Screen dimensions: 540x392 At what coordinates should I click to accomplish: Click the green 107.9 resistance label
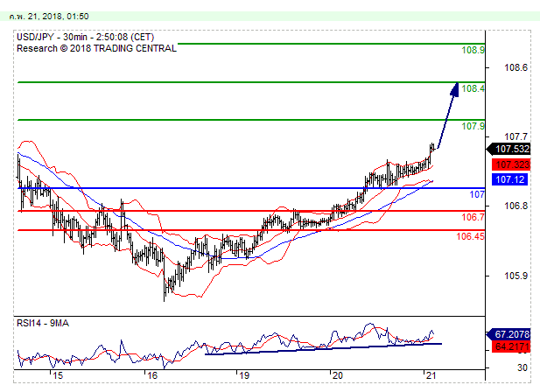473,126
